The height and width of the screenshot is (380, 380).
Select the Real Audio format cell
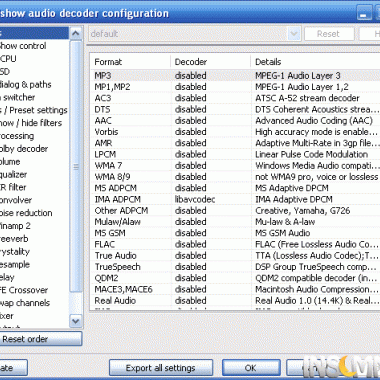tap(115, 301)
